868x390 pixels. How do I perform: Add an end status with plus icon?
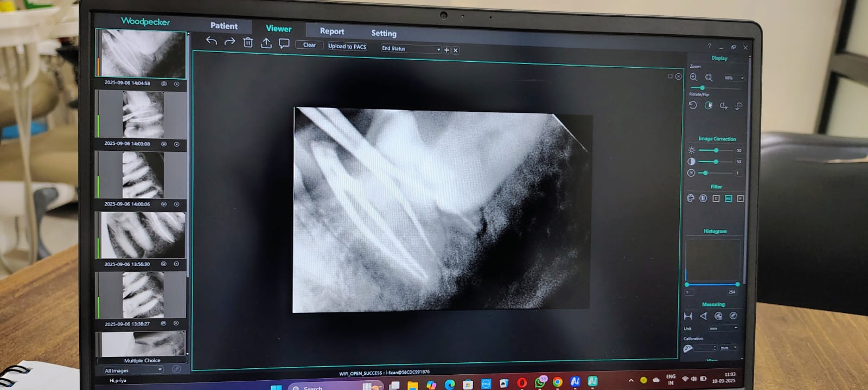[x=446, y=50]
